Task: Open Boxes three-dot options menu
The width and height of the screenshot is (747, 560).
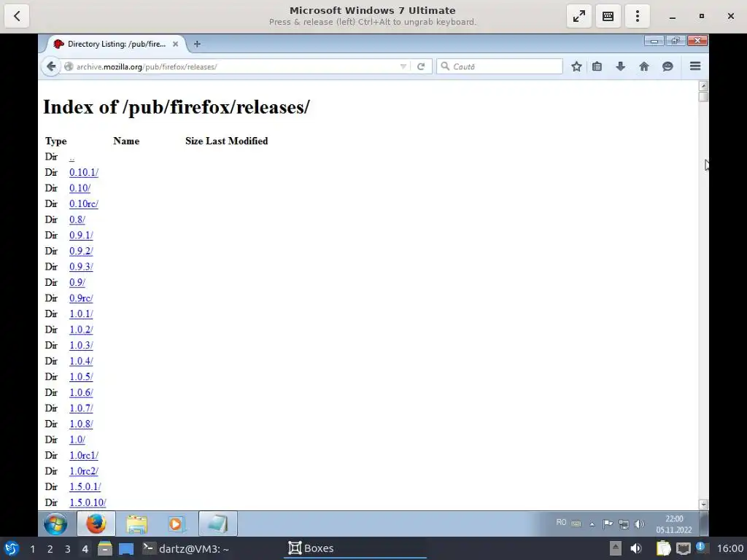Action: pyautogui.click(x=638, y=16)
